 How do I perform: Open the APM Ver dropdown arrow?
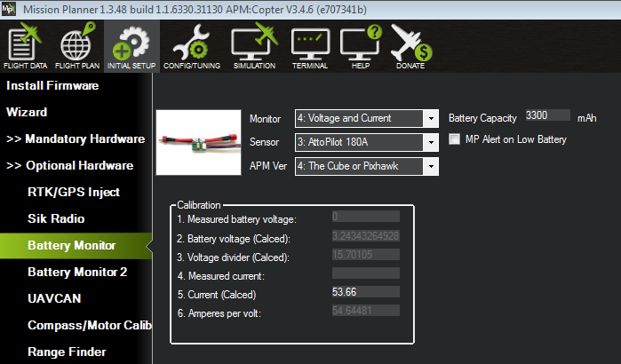[x=431, y=166]
